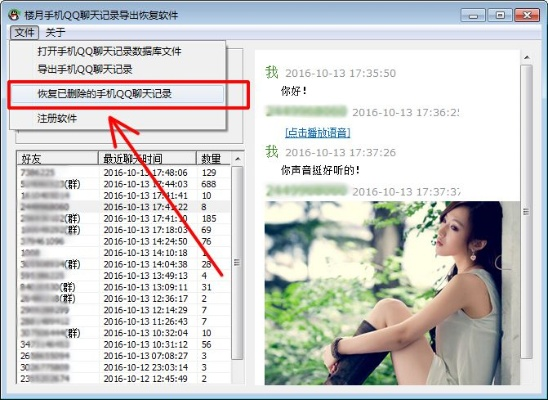
Task: Click timestamp 2016-10-13 17:35:50 in chat
Action: pos(340,73)
